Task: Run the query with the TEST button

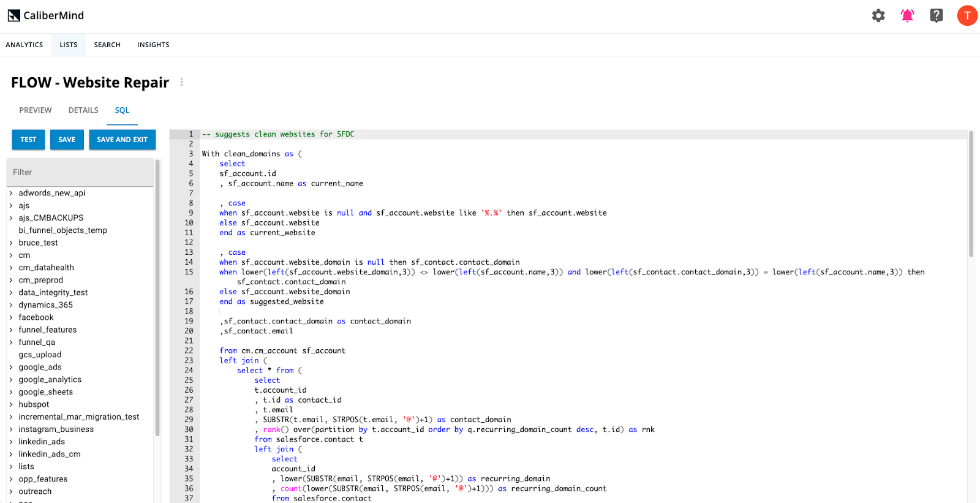Action: [x=28, y=140]
